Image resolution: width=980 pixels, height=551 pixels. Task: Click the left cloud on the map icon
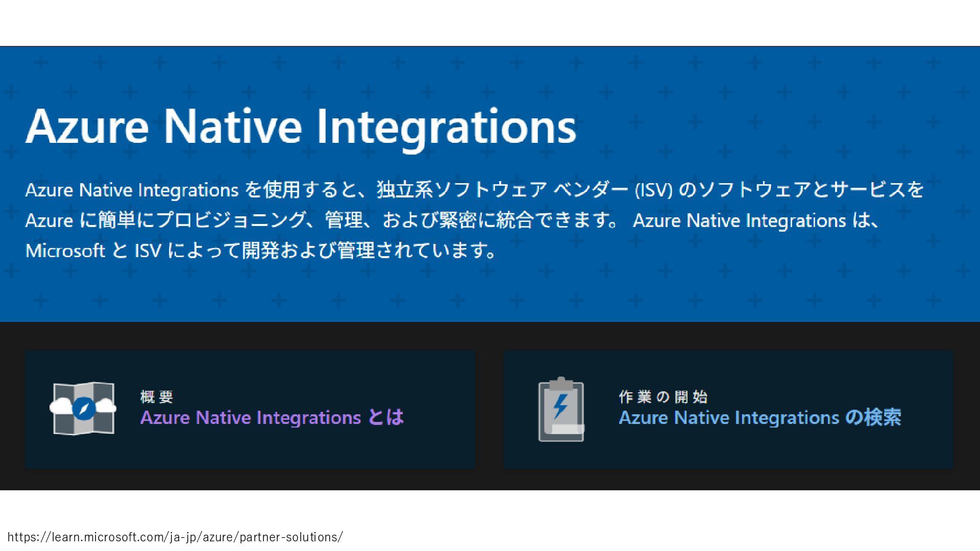coord(60,407)
